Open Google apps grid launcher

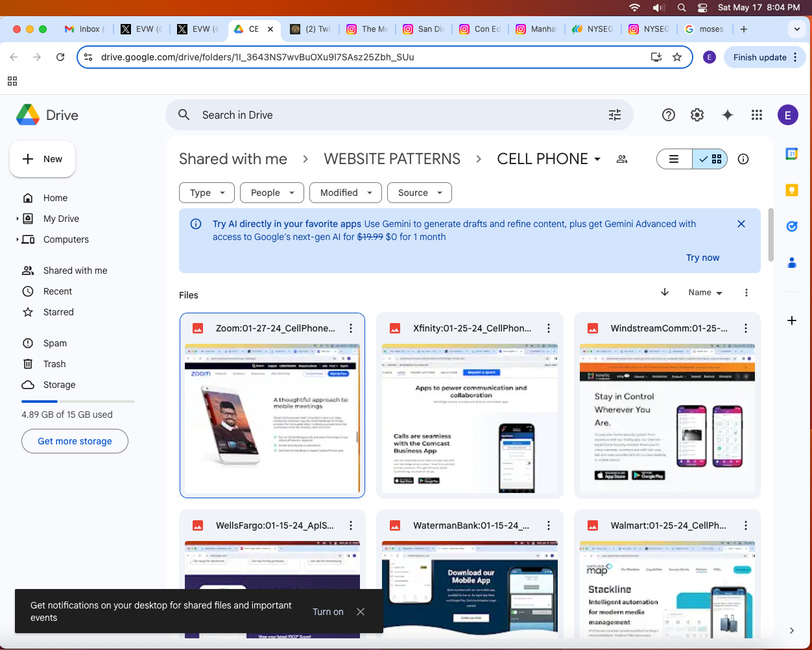pyautogui.click(x=757, y=115)
